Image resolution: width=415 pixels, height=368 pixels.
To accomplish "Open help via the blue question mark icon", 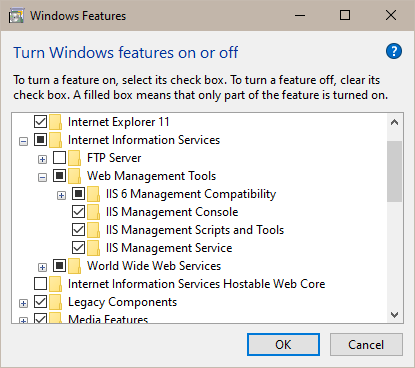I will point(394,51).
